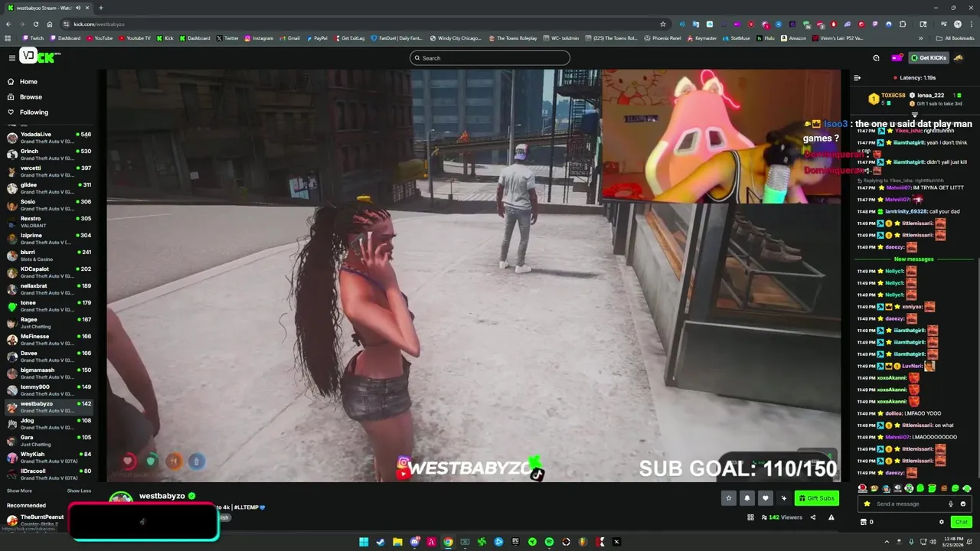Click the star favorite button under stream
The image size is (980, 551).
[729, 498]
